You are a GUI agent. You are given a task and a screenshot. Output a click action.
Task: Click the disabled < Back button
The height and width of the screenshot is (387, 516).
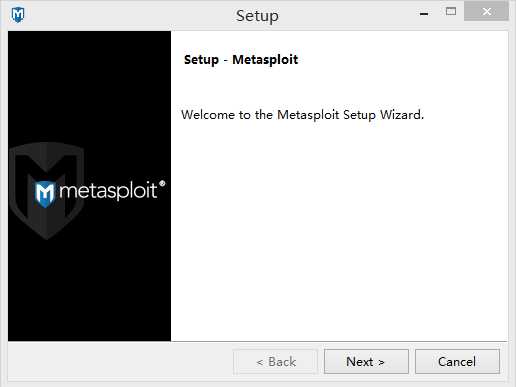[x=276, y=361]
